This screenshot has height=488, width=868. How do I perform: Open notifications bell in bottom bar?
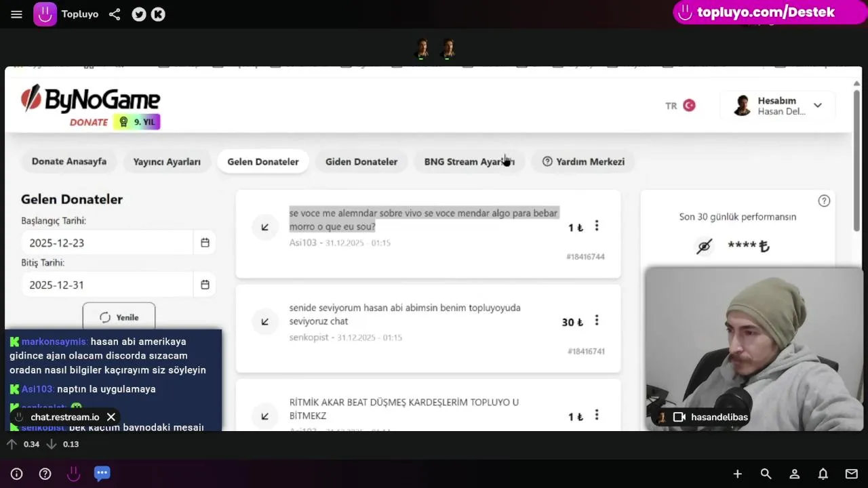tap(823, 474)
